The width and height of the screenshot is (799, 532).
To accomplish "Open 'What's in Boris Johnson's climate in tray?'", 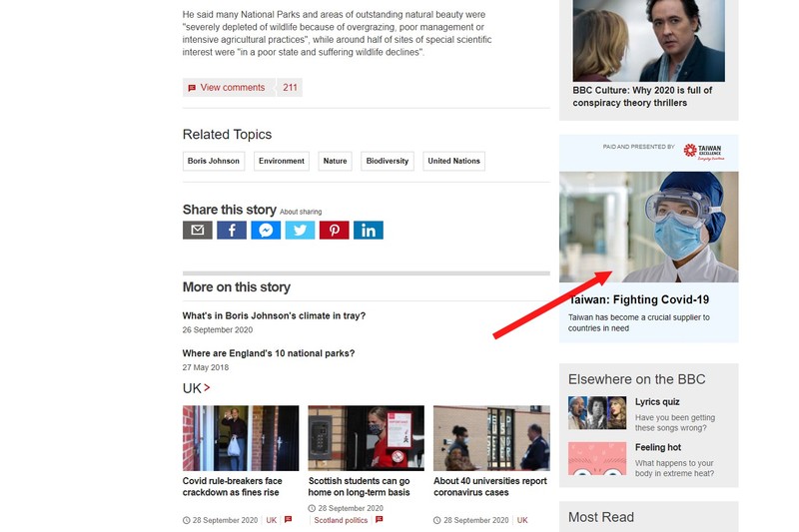I will [x=274, y=315].
